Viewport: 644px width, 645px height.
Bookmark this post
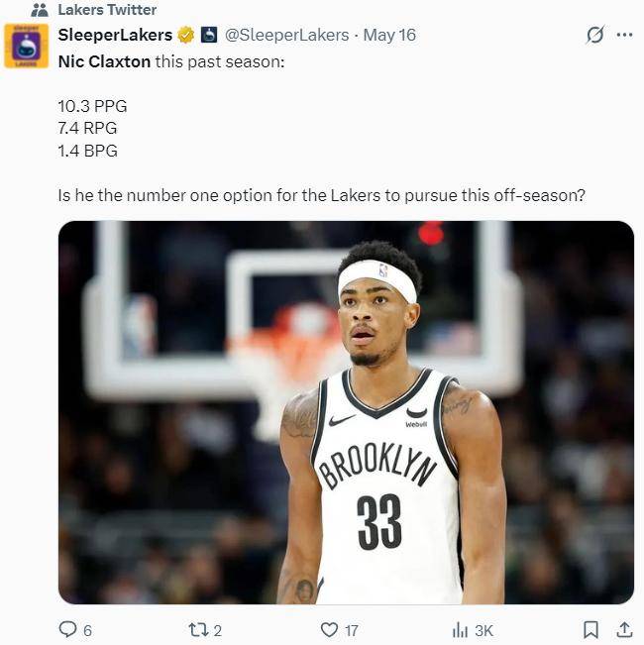[590, 629]
